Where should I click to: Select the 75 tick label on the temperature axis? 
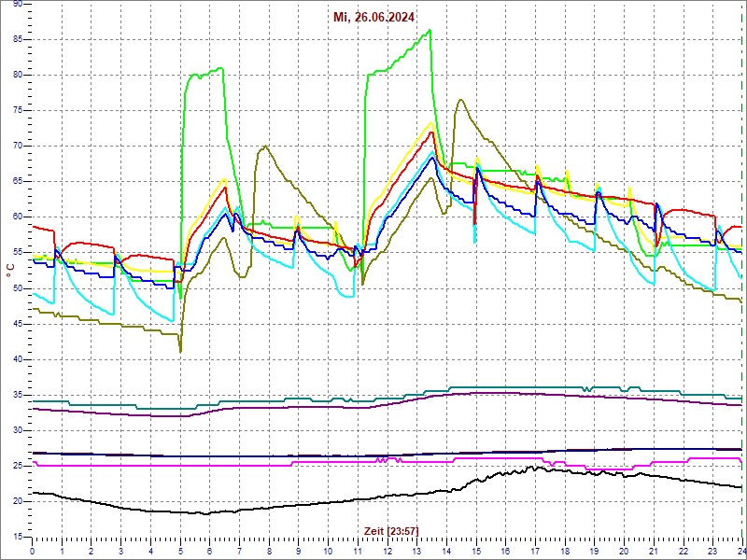coord(17,111)
